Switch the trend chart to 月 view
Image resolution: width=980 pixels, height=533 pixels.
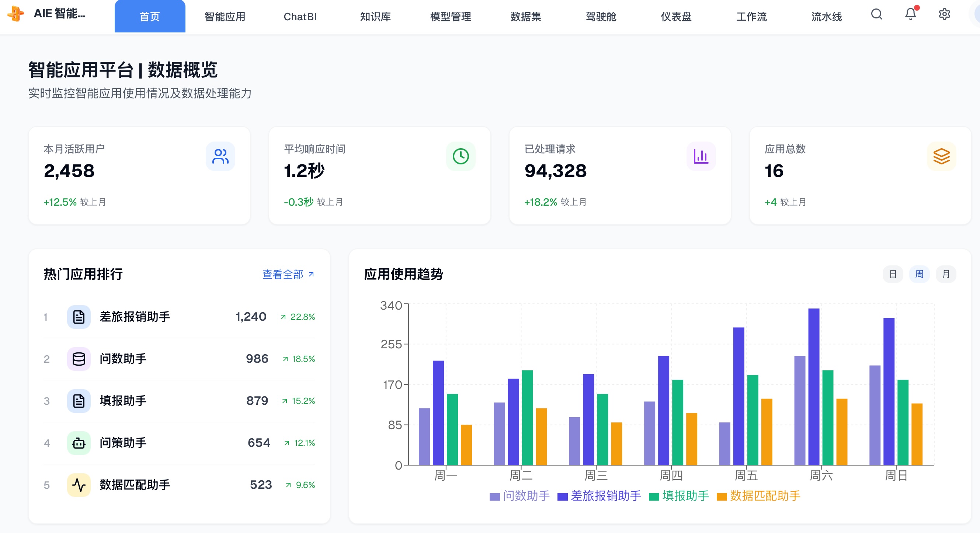click(x=947, y=274)
